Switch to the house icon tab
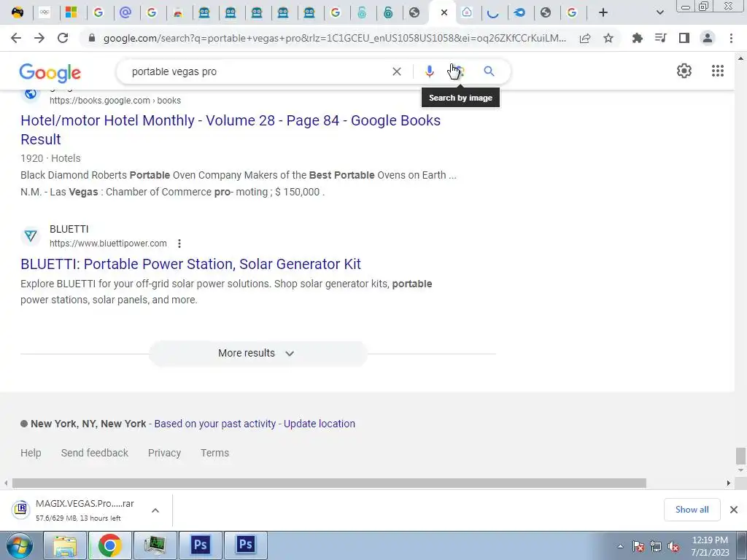Screen dimensions: 747x560 pos(467,12)
